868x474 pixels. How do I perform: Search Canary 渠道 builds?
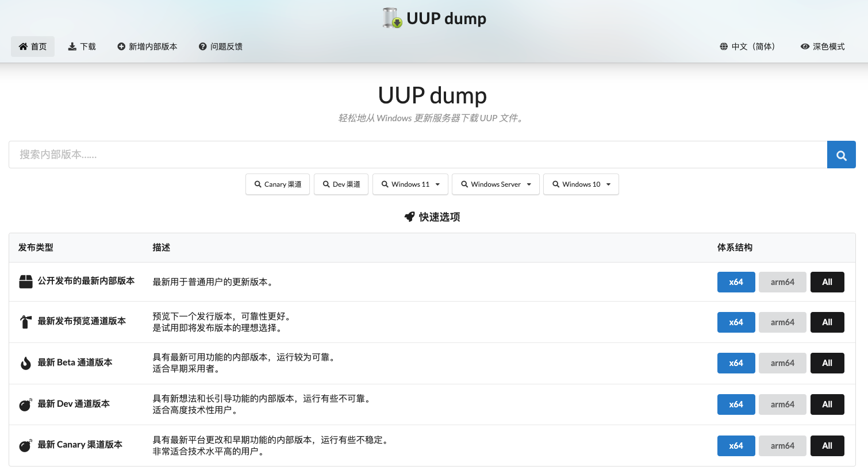(278, 184)
